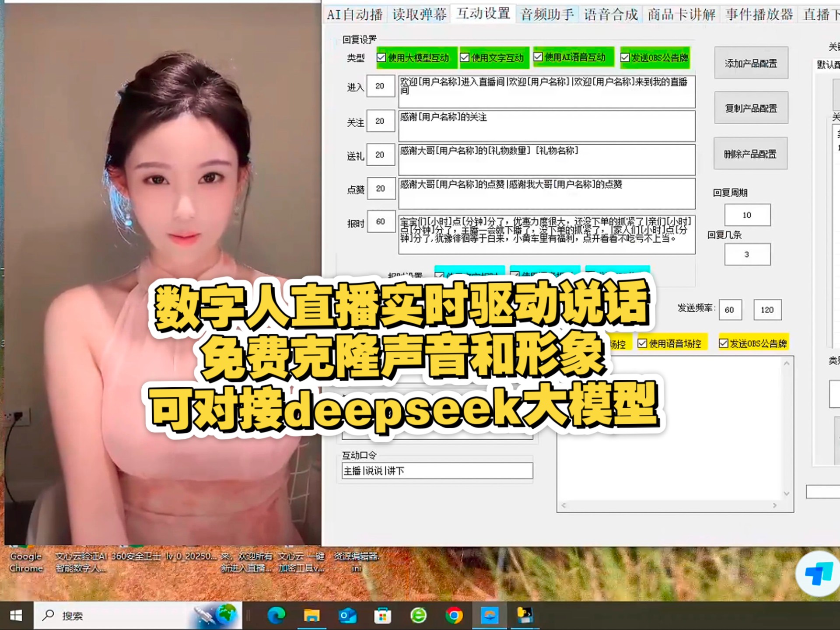Screen dimensions: 840x630
Task: Go to the 音频助手 tab
Action: tap(547, 14)
